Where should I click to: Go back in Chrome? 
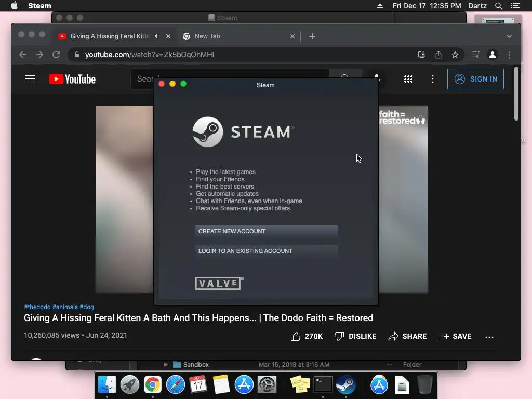(23, 55)
